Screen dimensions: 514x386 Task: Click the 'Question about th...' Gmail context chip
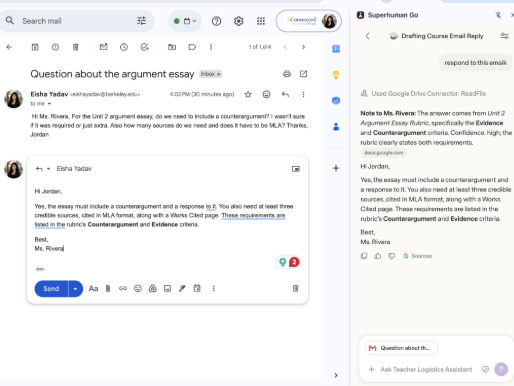click(401, 348)
